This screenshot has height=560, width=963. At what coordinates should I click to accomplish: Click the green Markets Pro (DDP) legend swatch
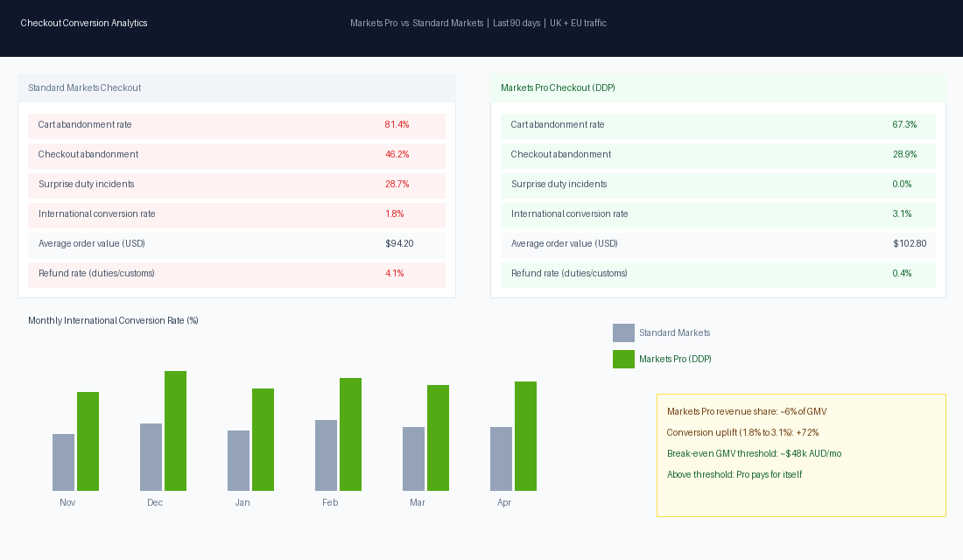tap(623, 360)
